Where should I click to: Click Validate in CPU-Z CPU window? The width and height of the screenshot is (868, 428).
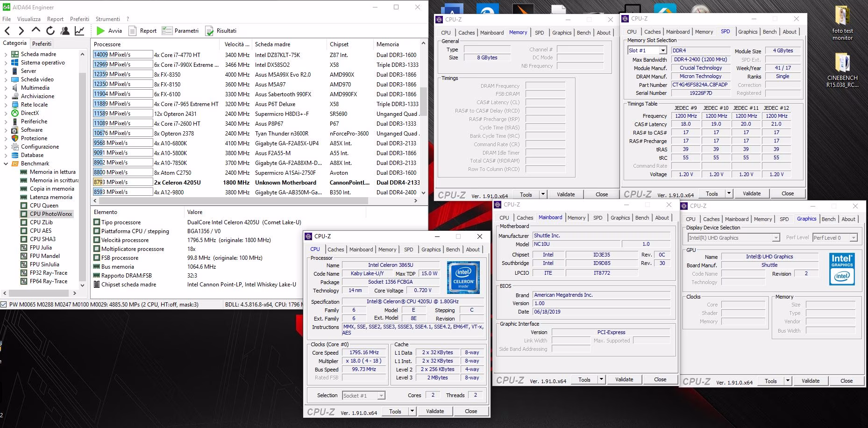[435, 411]
